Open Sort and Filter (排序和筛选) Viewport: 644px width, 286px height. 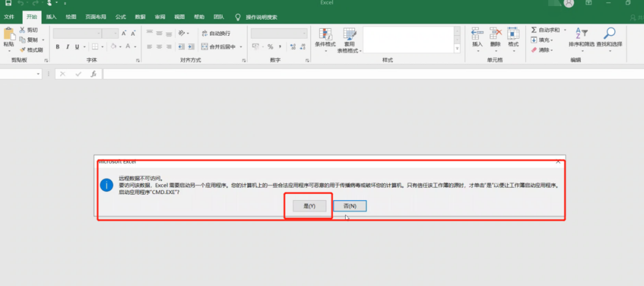tap(581, 39)
